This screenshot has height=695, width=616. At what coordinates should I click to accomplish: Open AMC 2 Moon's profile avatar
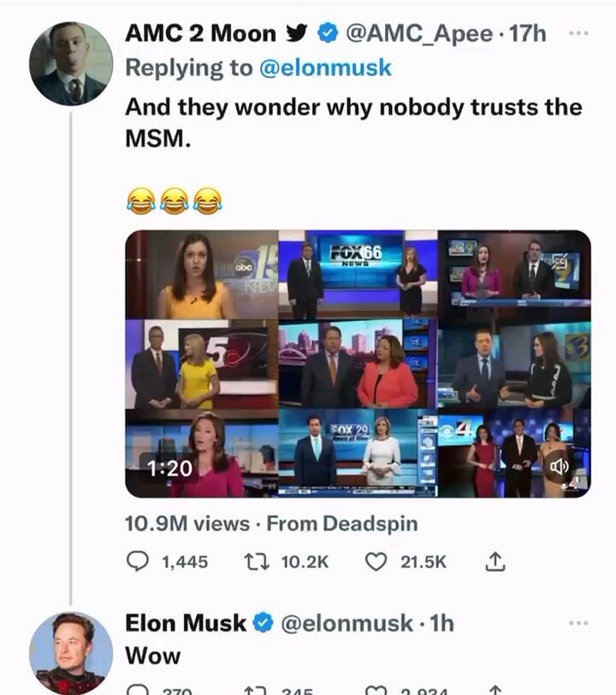tap(71, 64)
